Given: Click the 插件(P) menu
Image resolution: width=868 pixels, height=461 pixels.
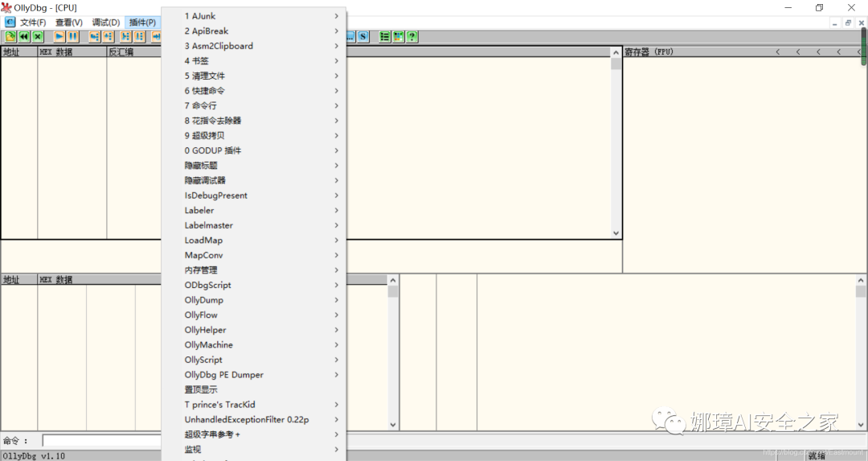Looking at the screenshot, I should (x=143, y=23).
